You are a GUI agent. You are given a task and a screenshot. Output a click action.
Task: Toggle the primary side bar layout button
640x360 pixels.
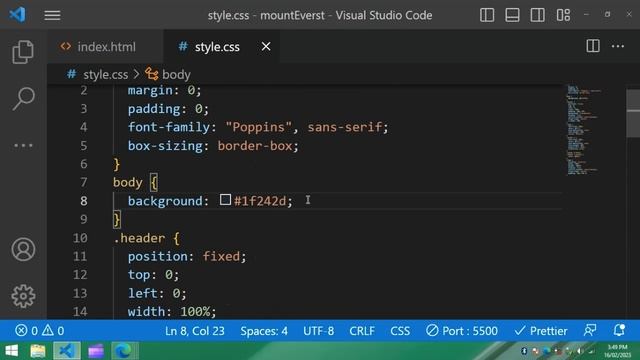(487, 15)
